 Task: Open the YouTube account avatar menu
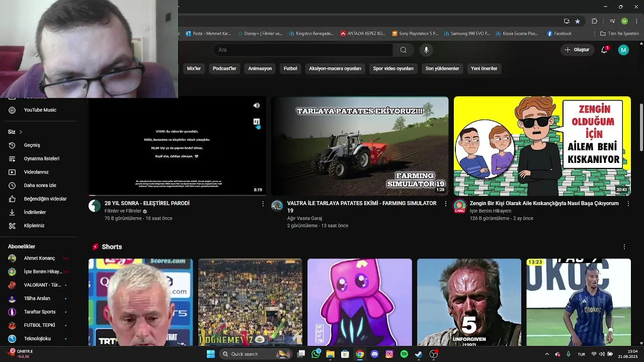[623, 50]
